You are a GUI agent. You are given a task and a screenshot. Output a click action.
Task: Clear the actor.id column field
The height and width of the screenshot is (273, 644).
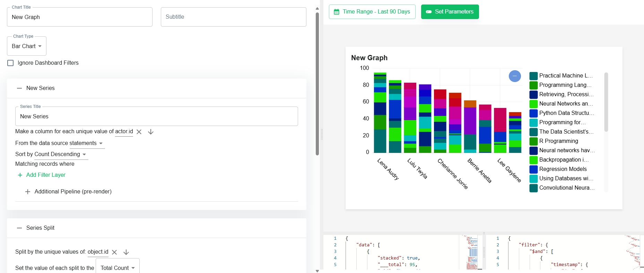click(x=139, y=132)
